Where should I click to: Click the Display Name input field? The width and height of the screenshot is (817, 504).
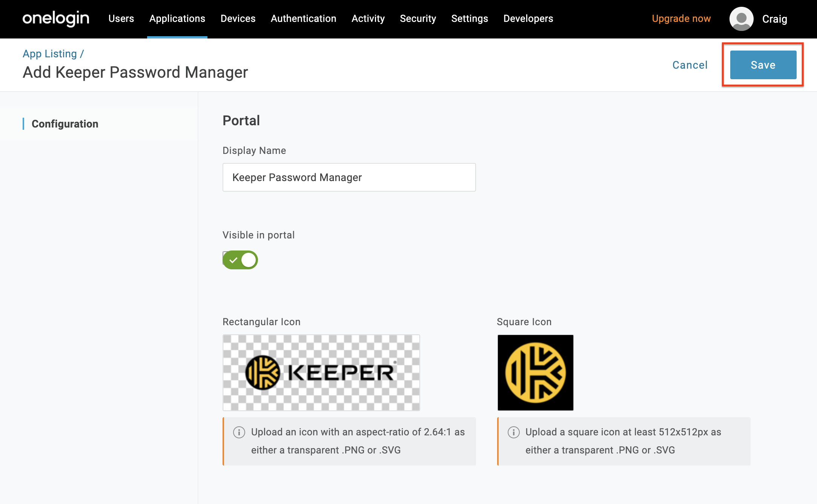(349, 177)
